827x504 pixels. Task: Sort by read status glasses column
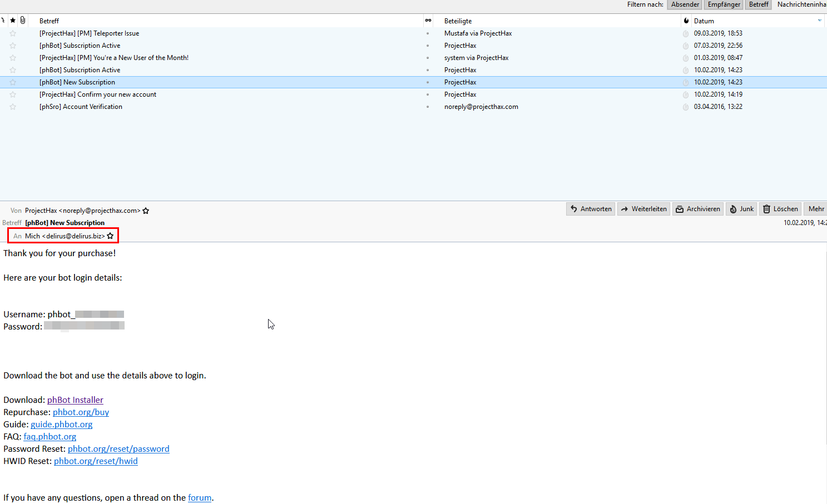click(x=428, y=21)
